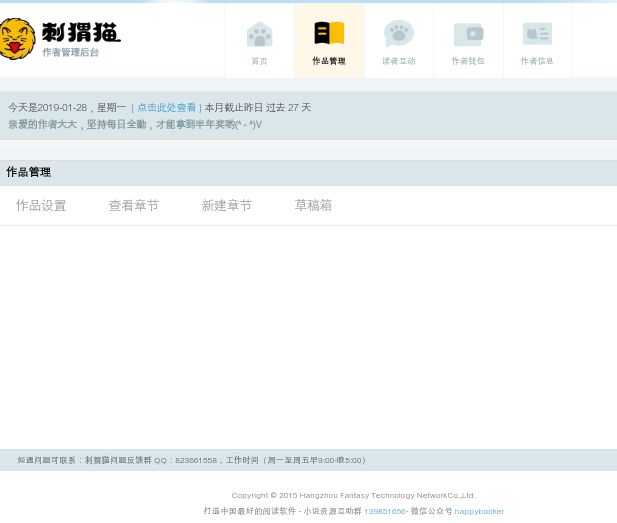This screenshot has height=523, width=617.
Task: Click the 点击此处查看 link
Action: coord(166,107)
